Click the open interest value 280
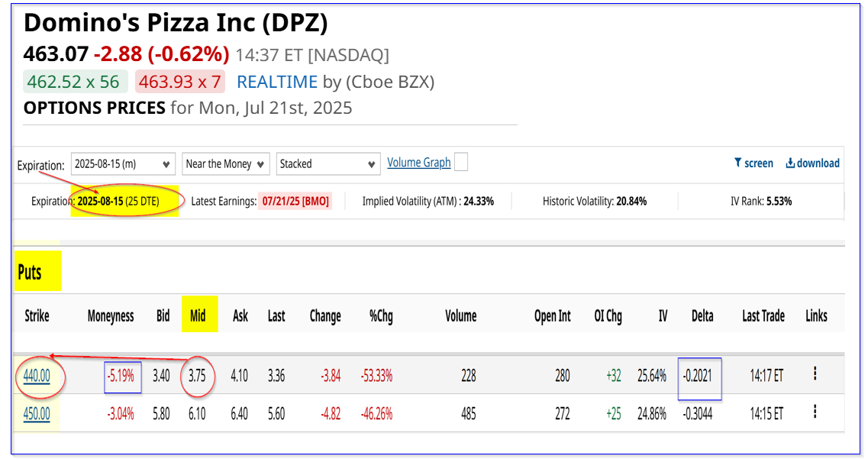The width and height of the screenshot is (868, 459). (x=563, y=376)
